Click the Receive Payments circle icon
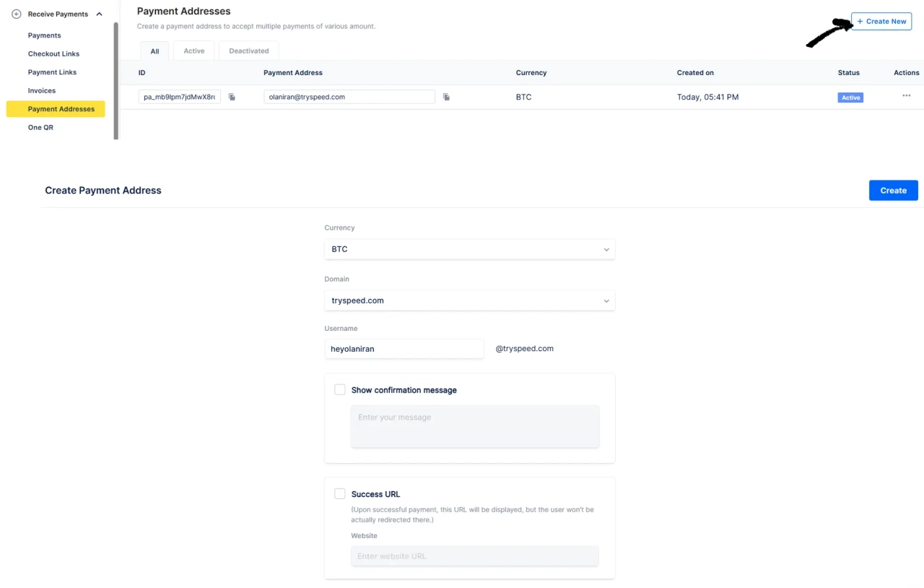This screenshot has height=588, width=924. (17, 14)
